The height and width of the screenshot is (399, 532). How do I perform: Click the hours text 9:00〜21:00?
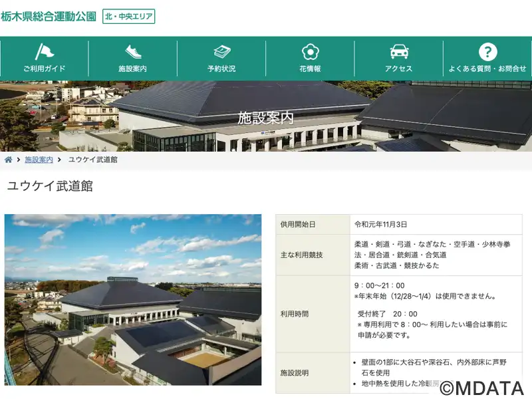coord(379,286)
